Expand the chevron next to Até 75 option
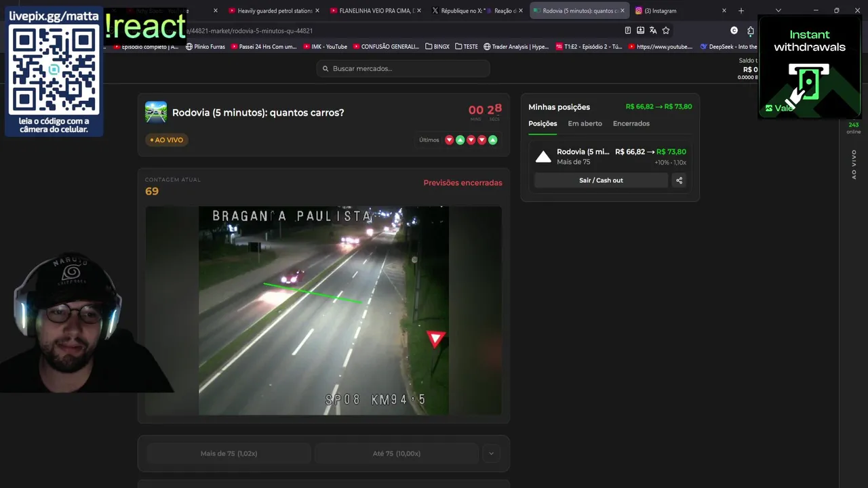 [491, 453]
